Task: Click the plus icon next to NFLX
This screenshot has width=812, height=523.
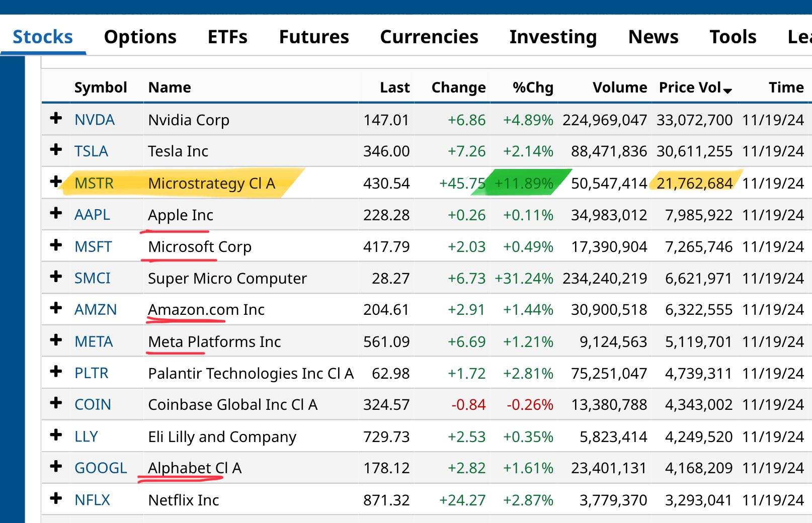Action: 56,499
